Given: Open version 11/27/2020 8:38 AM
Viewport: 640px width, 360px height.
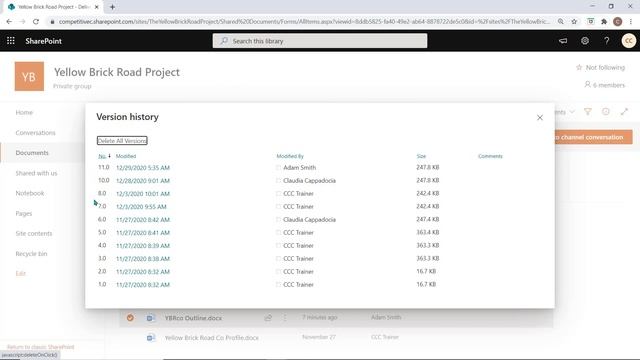Looking at the screenshot, I should [143, 259].
